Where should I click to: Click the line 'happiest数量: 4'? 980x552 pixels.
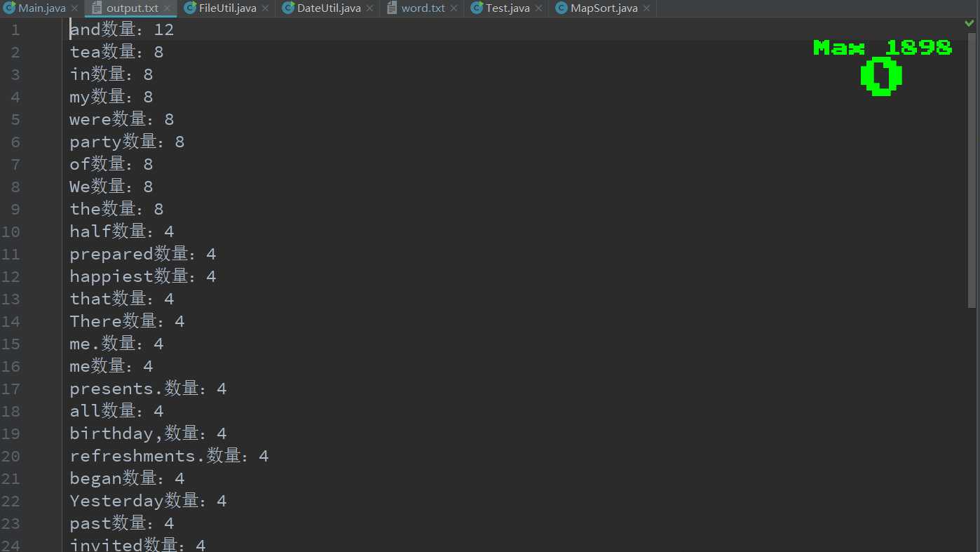[143, 276]
